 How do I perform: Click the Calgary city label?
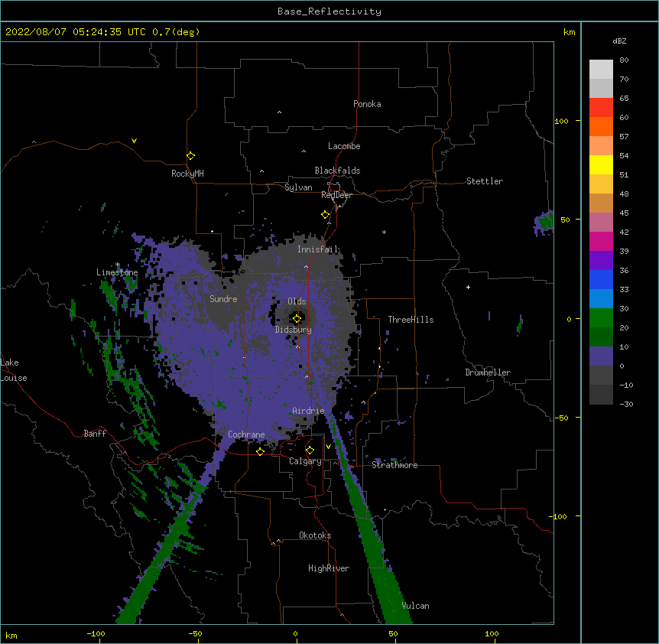tap(305, 461)
